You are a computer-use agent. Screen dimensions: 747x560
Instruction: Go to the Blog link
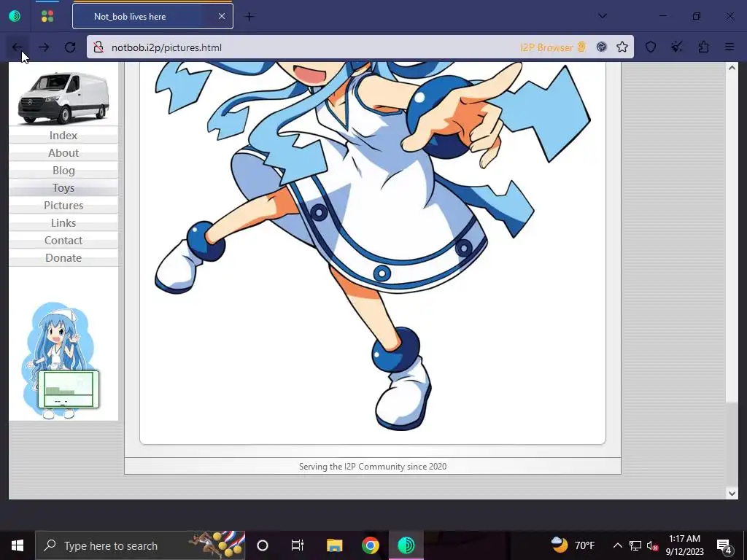[63, 171]
